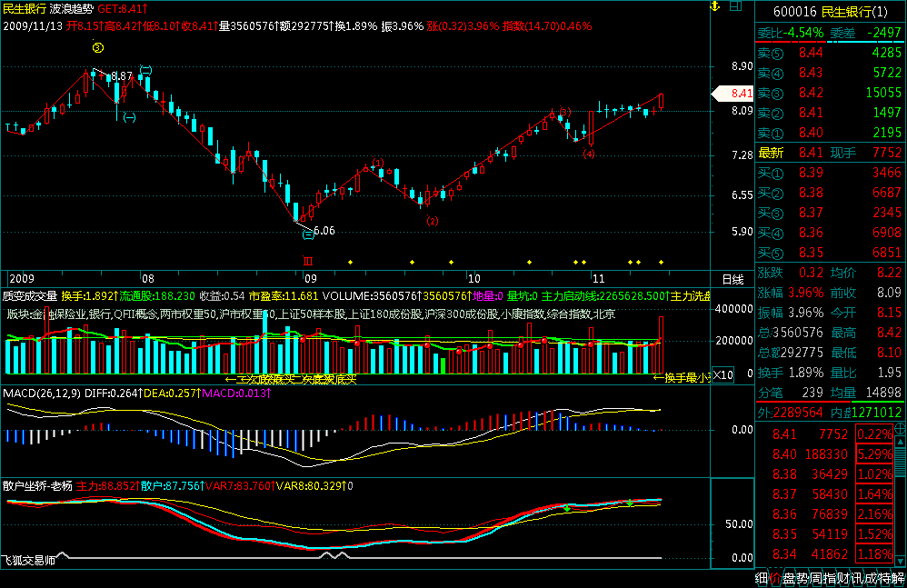907x588 pixels.
Task: Click the (4) wave label in November
Action: coord(589,154)
